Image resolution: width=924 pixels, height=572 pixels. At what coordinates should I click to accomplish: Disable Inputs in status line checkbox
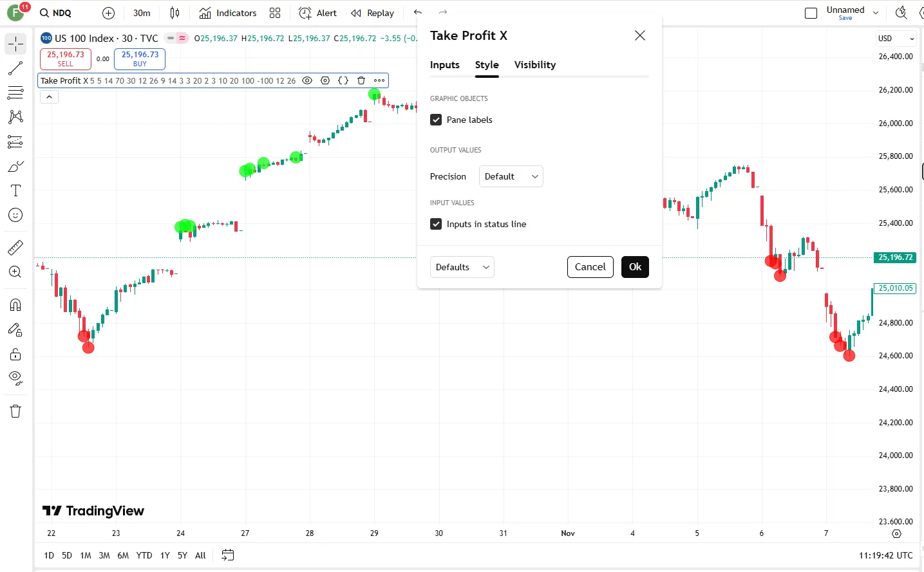point(436,224)
